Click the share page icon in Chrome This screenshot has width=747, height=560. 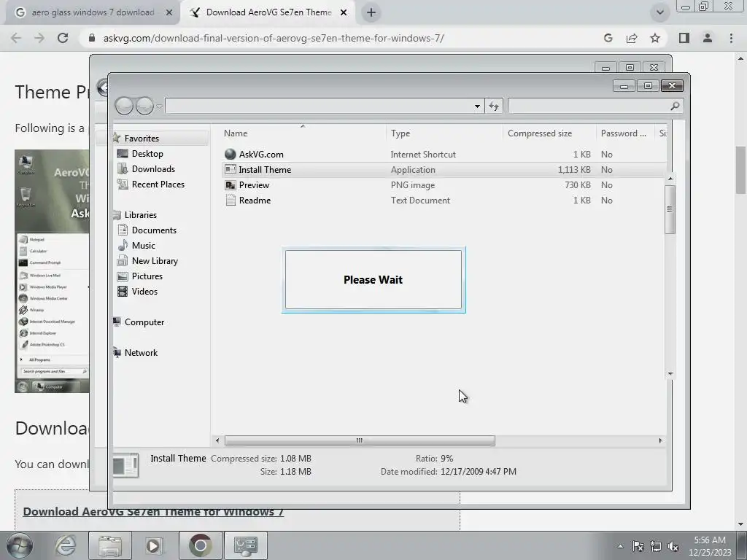click(632, 38)
